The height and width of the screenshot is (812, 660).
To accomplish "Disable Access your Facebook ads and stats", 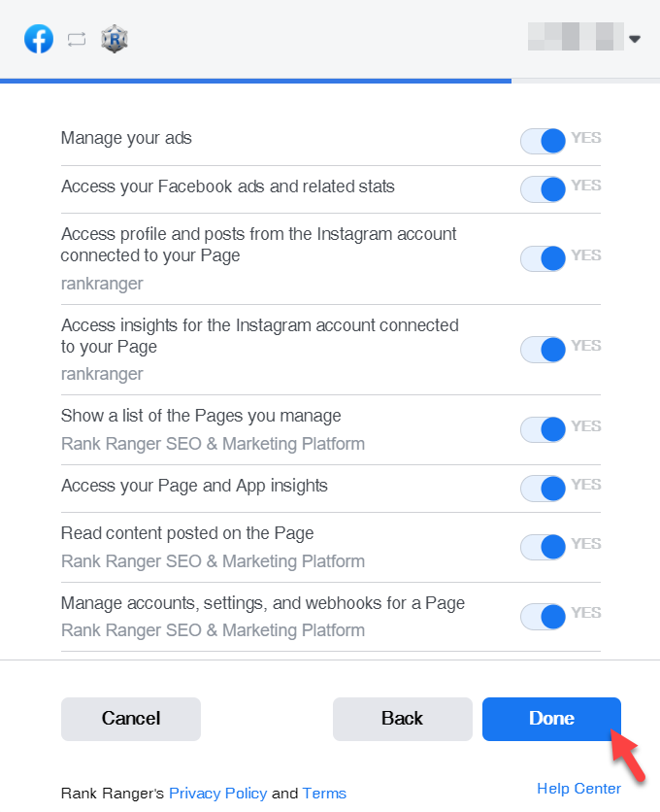I will click(x=544, y=188).
